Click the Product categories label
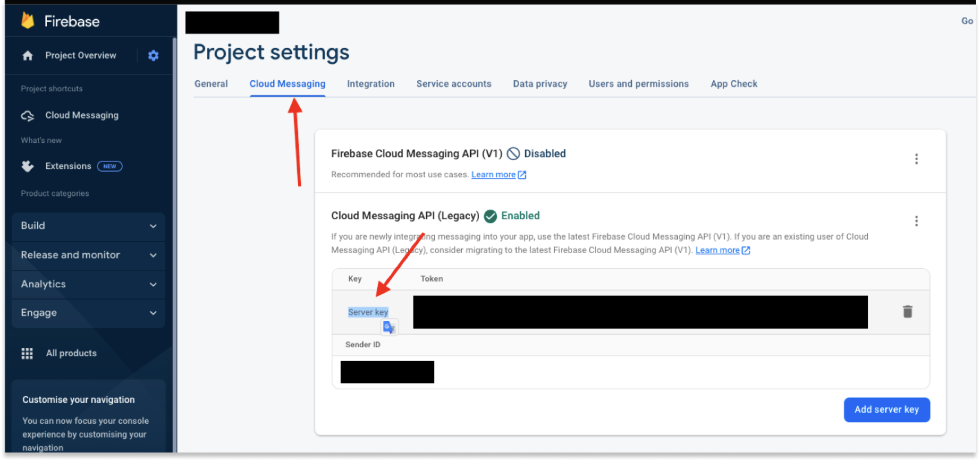Screen dimensions: 980x461 (55, 193)
